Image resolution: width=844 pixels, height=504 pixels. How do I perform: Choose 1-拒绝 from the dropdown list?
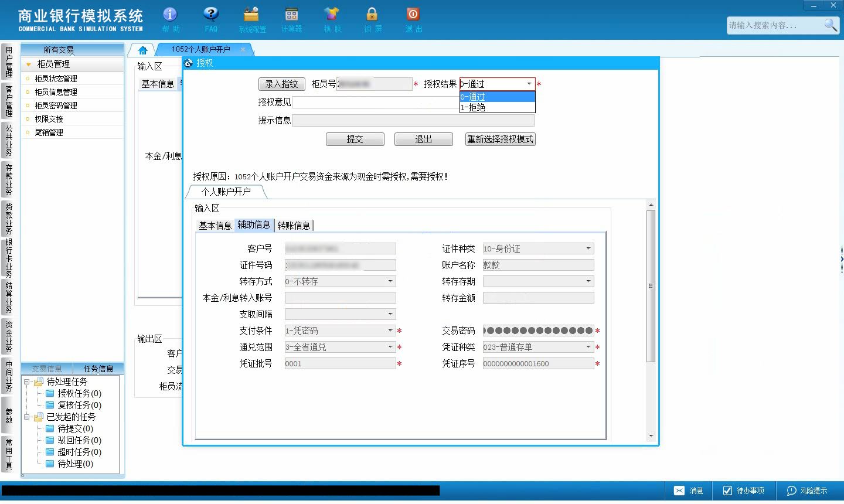[497, 107]
